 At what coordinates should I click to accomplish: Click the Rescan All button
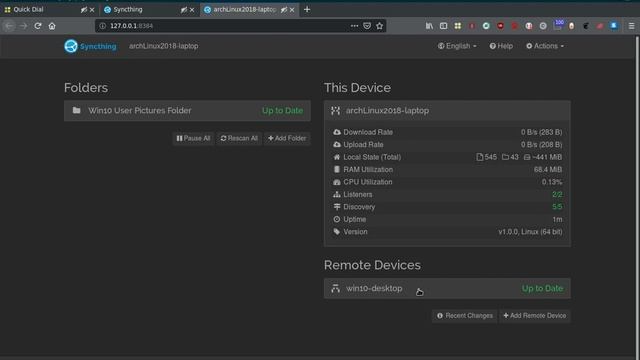[x=239, y=138]
